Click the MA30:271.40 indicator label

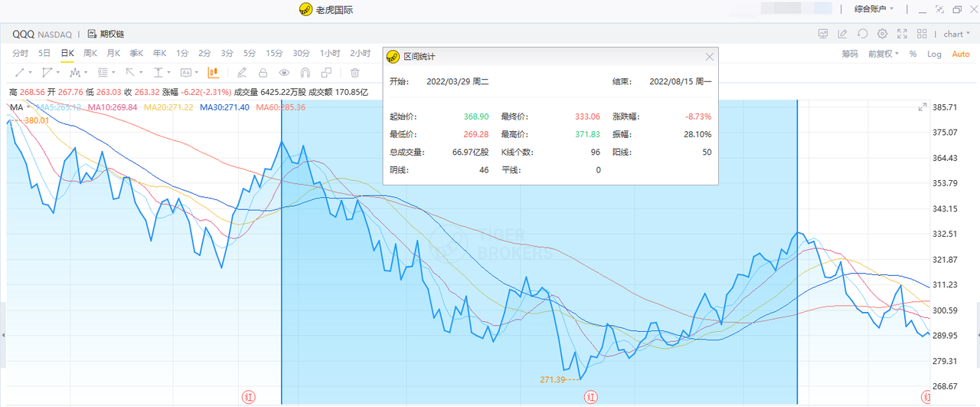point(224,107)
